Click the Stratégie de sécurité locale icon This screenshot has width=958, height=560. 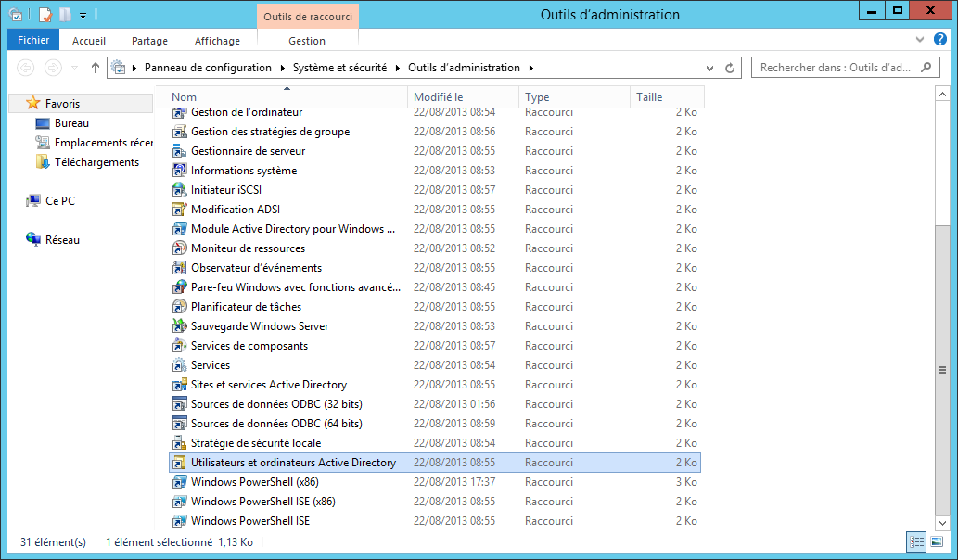point(179,443)
